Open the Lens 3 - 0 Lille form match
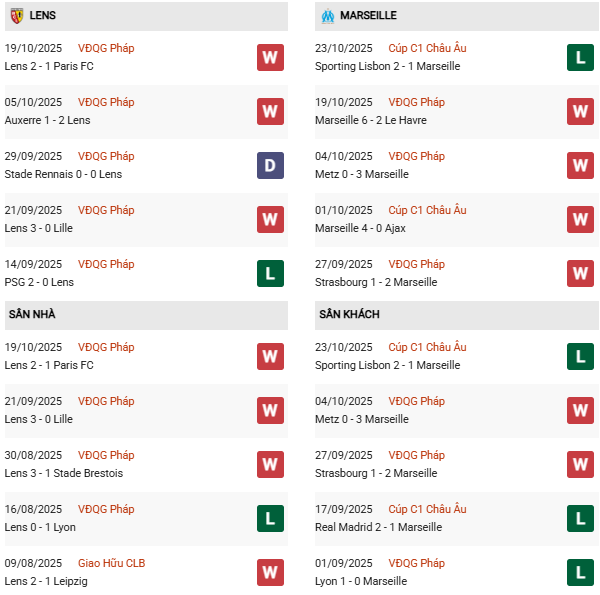Screen dimensions: 600x595 (39, 228)
